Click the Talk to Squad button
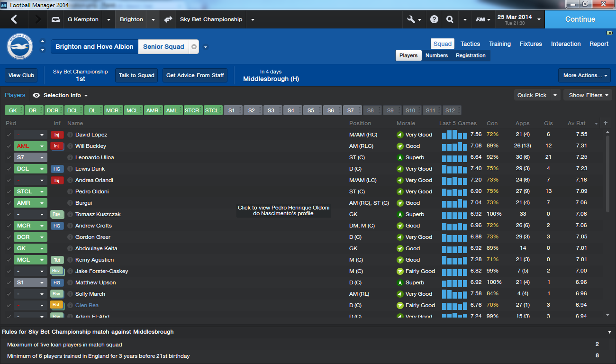Image resolution: width=616 pixels, height=364 pixels. click(x=136, y=75)
